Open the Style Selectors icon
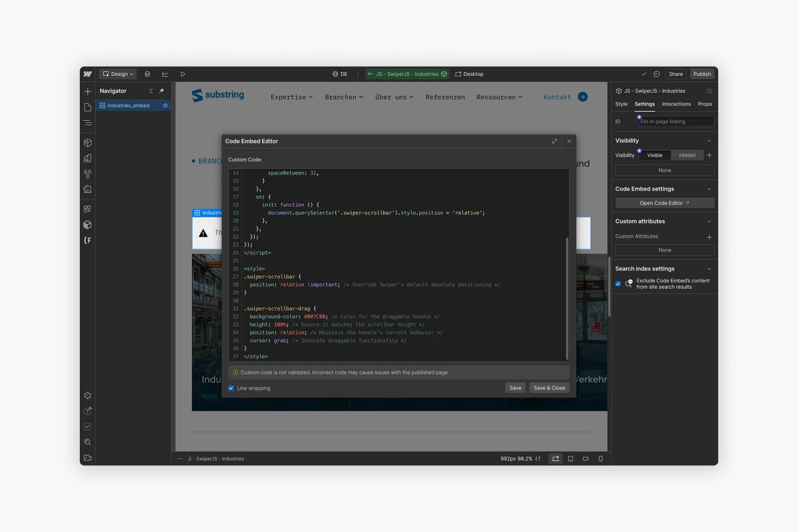The image size is (798, 532). coord(88,174)
